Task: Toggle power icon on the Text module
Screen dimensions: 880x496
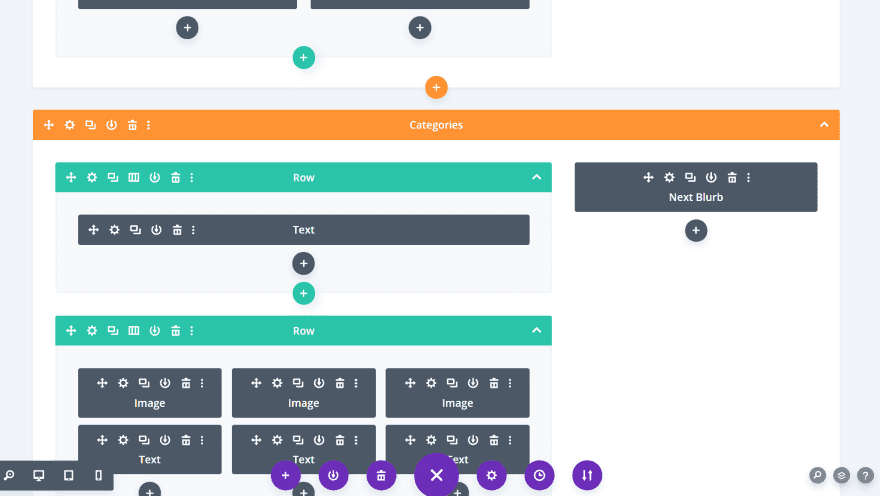Action: click(x=156, y=229)
